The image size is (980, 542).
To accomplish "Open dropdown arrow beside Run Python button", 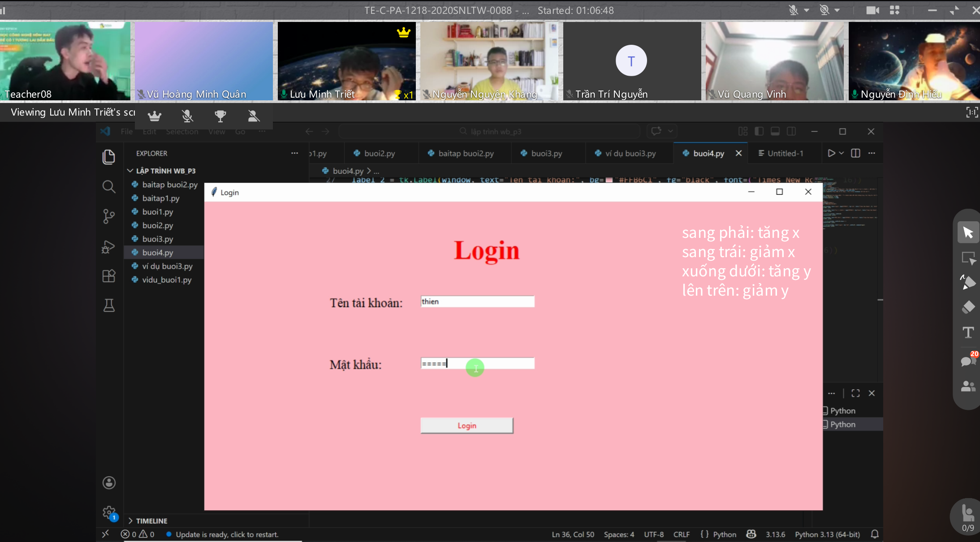I will click(x=842, y=153).
